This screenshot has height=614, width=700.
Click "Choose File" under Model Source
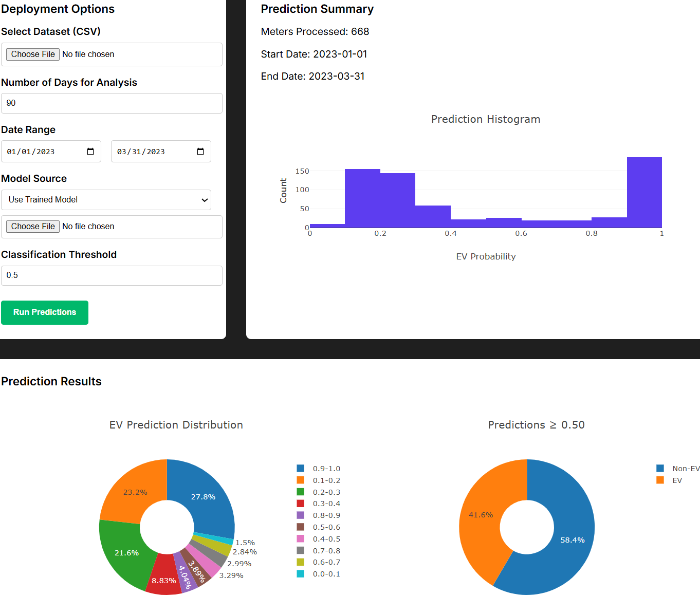(x=32, y=226)
